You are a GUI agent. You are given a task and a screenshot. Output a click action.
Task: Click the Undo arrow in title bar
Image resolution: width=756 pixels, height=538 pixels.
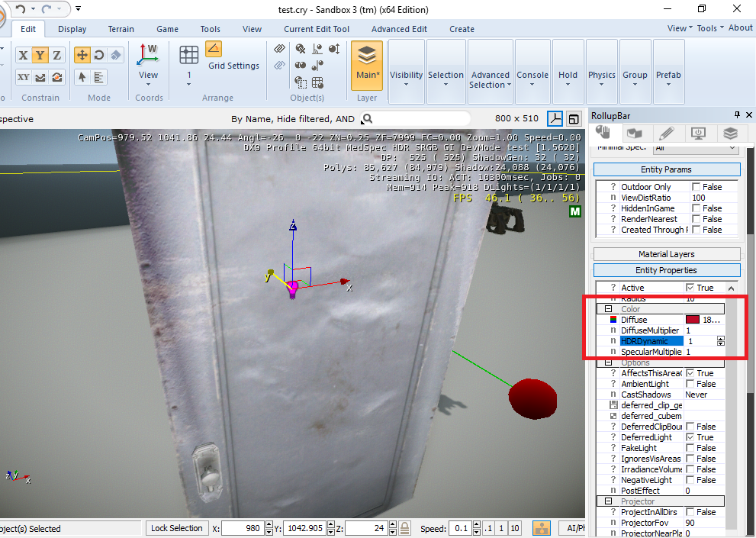(21, 8)
